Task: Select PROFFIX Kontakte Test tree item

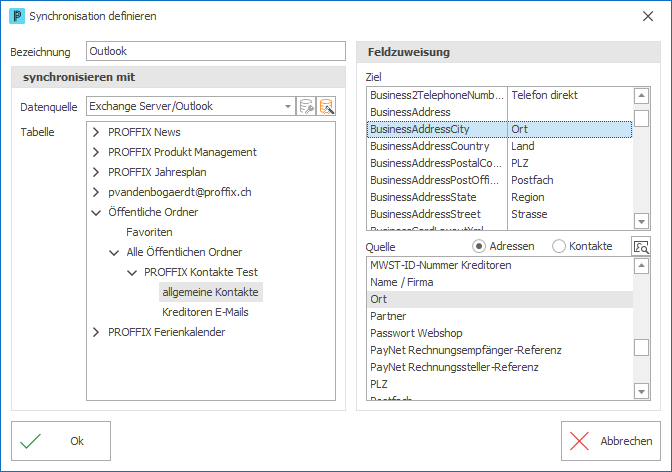Action: pos(201,272)
